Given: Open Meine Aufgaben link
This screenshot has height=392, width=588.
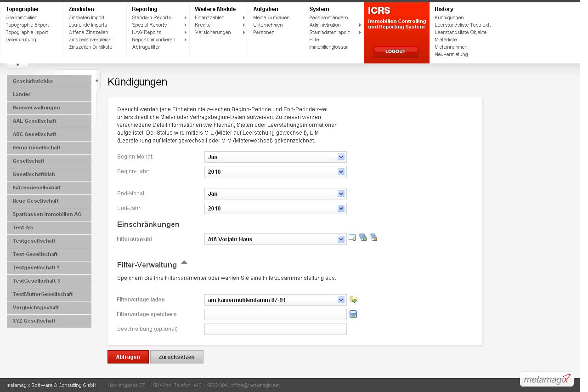Looking at the screenshot, I should 271,17.
